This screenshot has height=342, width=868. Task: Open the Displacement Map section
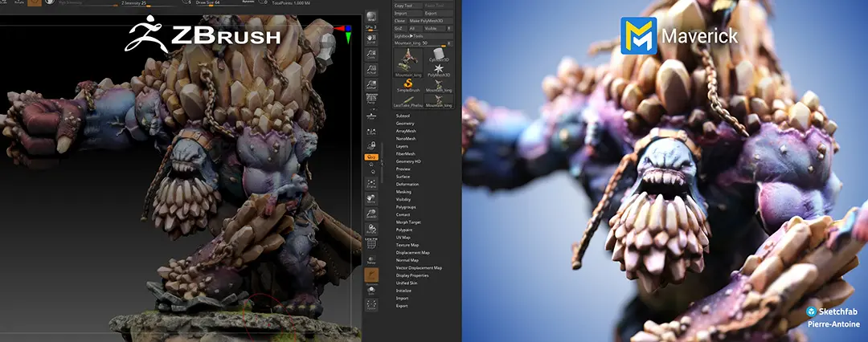(x=413, y=252)
